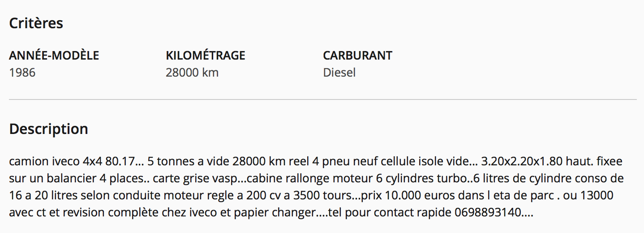
Task: Click the "carte grise vasp" text
Action: point(193,179)
